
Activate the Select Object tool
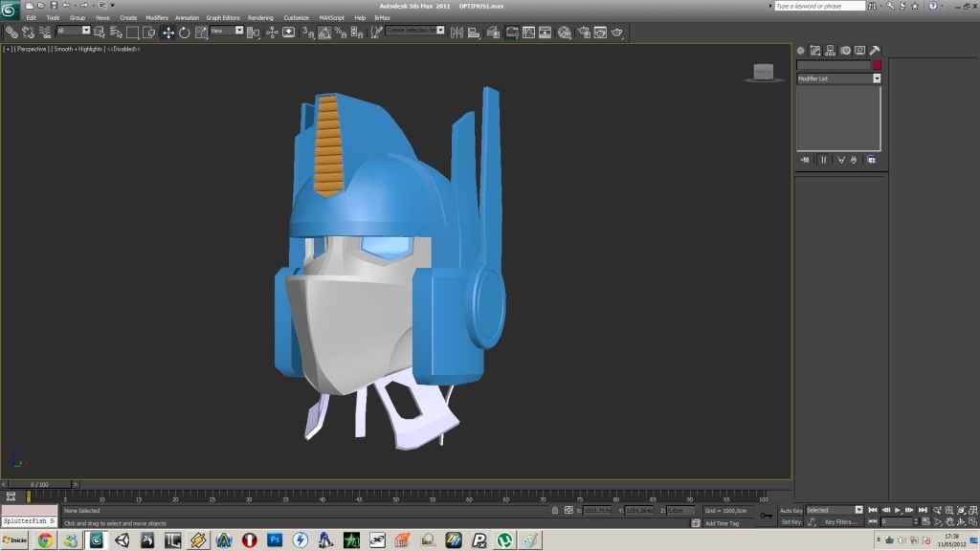(100, 33)
